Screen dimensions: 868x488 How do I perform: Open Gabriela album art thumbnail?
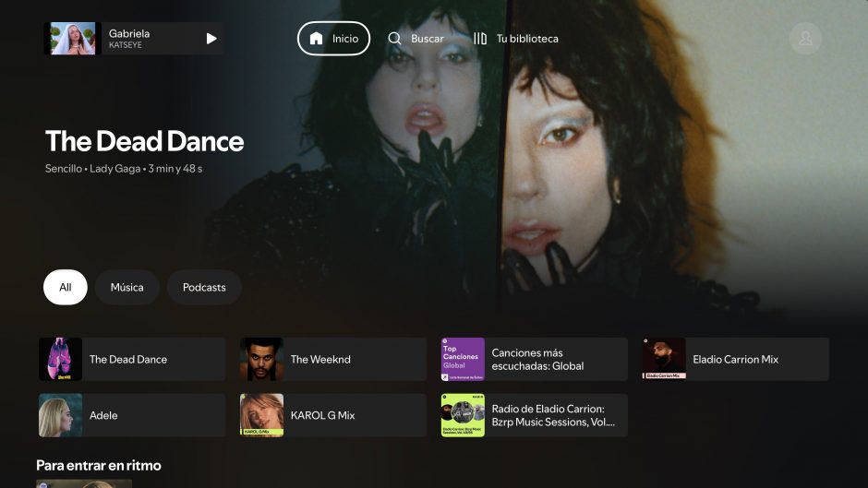pyautogui.click(x=73, y=39)
